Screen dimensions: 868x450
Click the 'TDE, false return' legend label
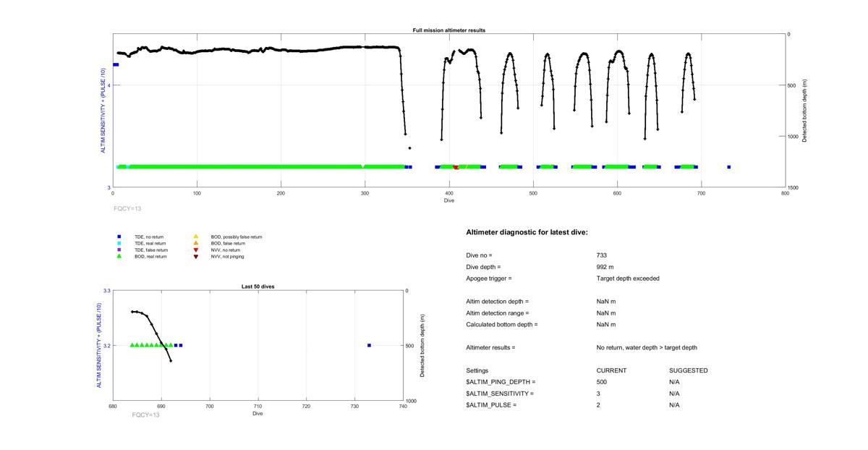click(151, 250)
